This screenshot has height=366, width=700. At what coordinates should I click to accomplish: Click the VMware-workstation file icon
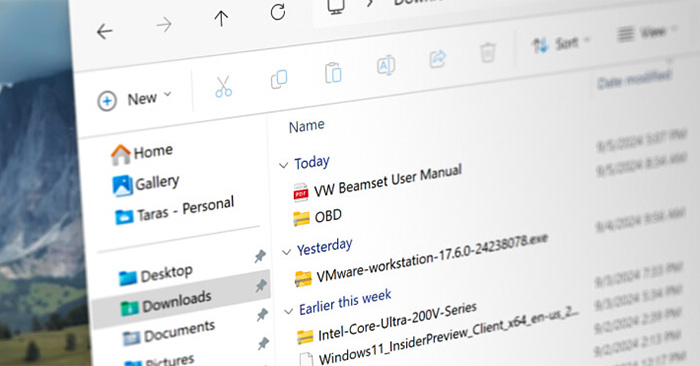coord(303,279)
